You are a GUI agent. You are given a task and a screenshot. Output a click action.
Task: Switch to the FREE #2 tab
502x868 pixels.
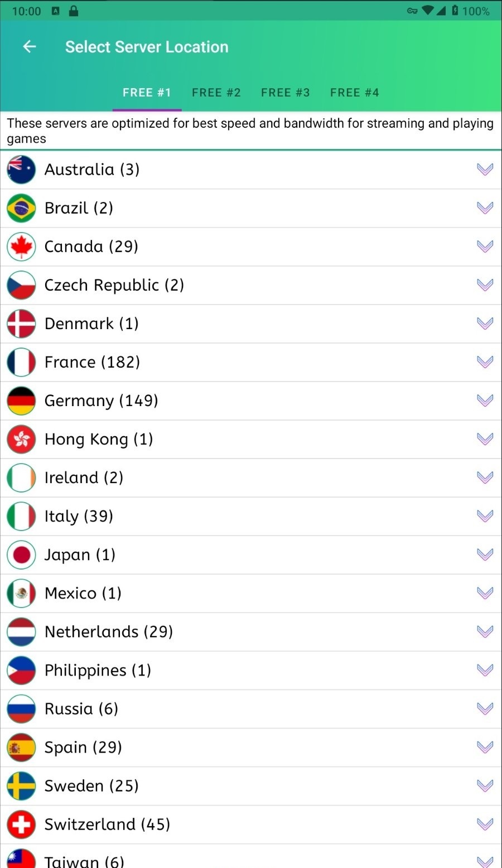(216, 93)
